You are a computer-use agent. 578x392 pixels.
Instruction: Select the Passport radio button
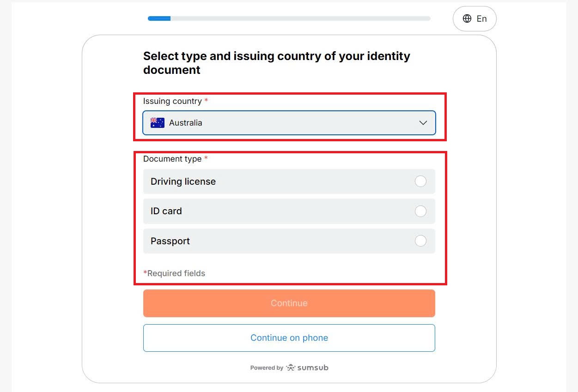[420, 241]
